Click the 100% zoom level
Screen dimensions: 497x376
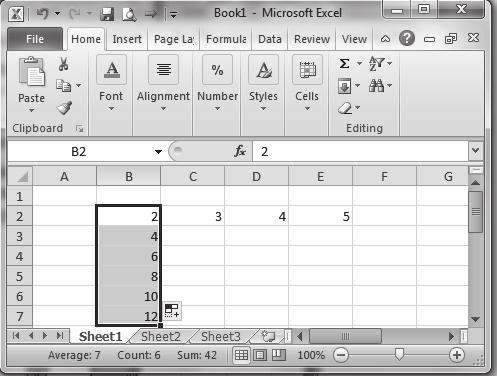point(311,355)
